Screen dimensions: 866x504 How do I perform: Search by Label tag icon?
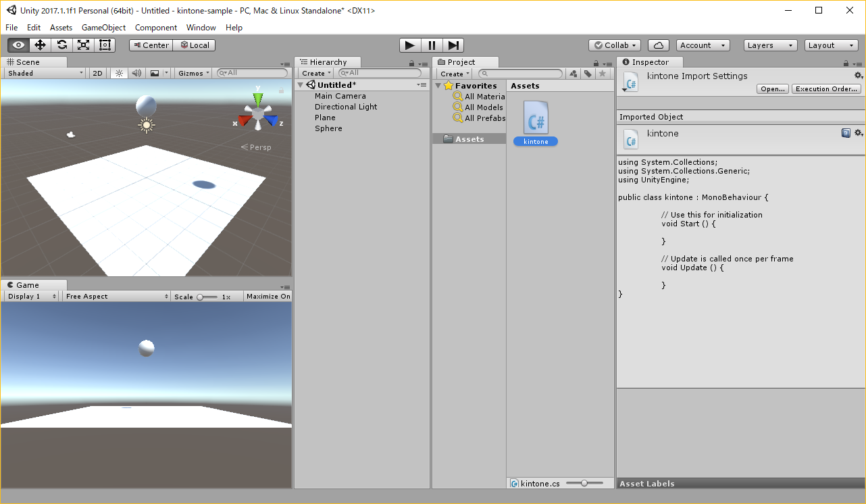(588, 74)
